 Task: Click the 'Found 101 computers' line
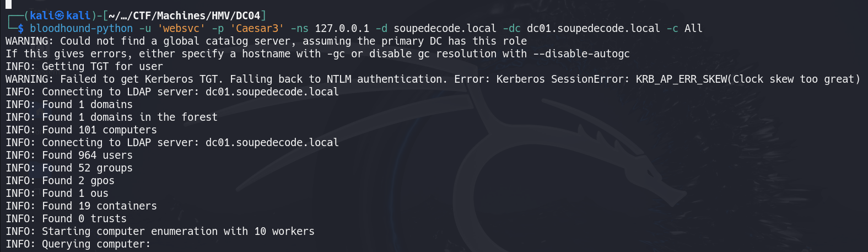[81, 130]
